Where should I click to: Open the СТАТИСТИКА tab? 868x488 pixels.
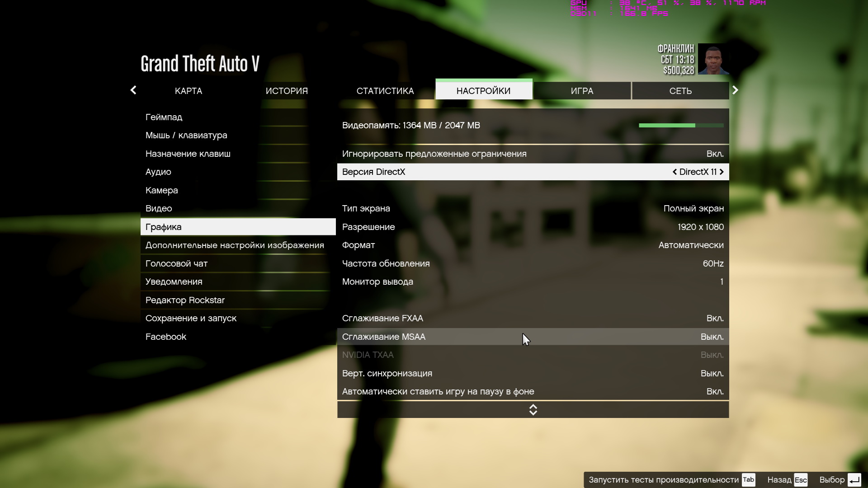(x=385, y=91)
